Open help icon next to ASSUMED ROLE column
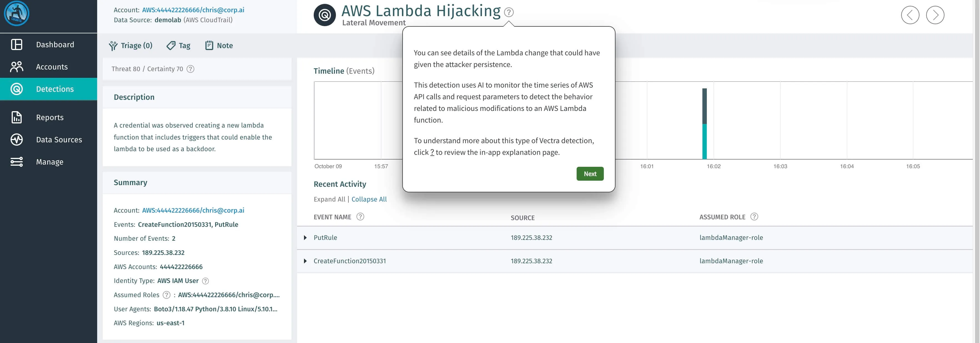 (x=754, y=217)
